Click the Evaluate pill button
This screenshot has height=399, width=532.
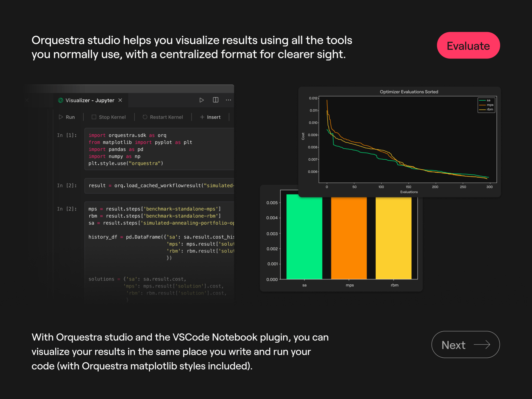468,45
